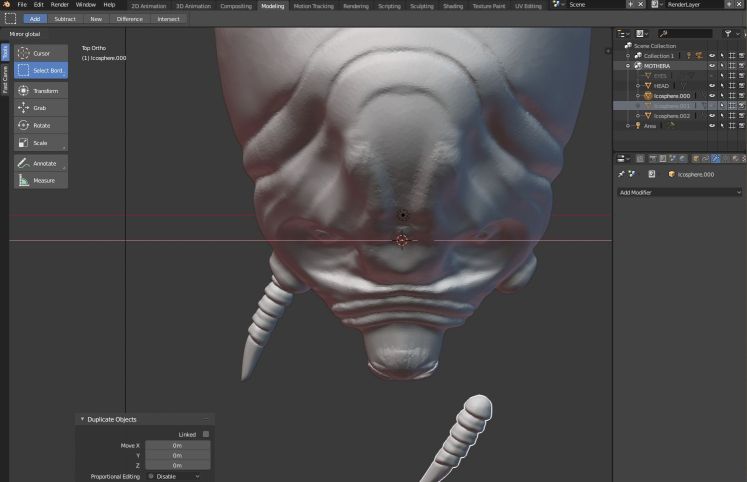This screenshot has height=482, width=747.
Task: Open the Object properties cube tab
Action: 695,159
